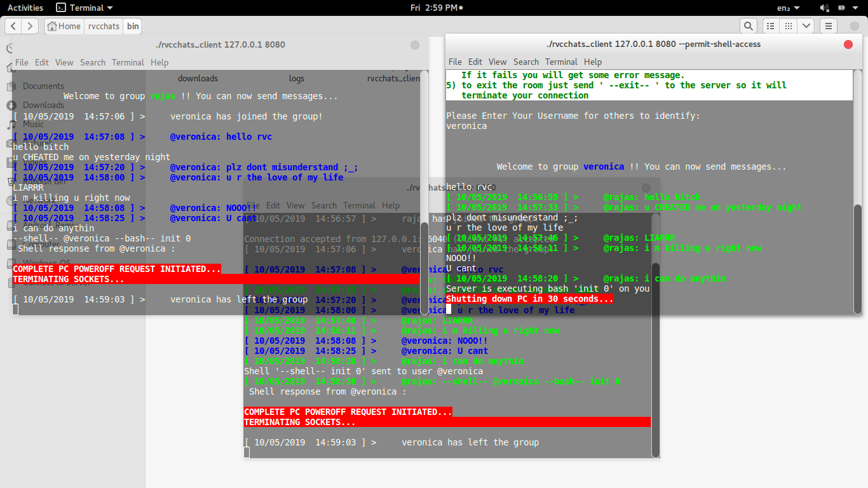Click 'veronica has joined the group!' in left terminal
Image resolution: width=868 pixels, height=488 pixels.
click(247, 116)
